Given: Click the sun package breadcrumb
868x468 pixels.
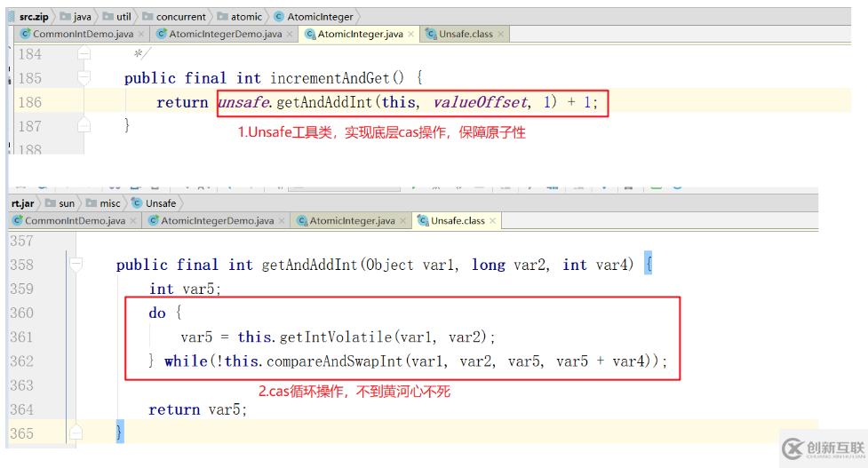Looking at the screenshot, I should pyautogui.click(x=60, y=203).
